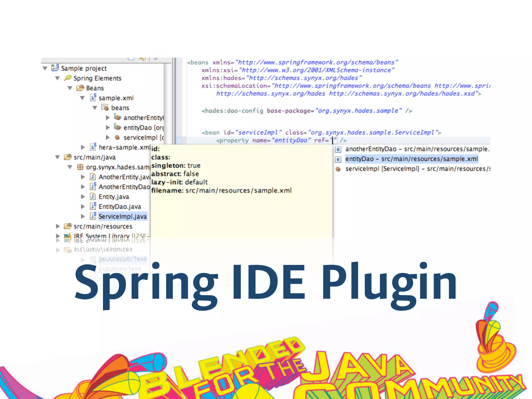Click the org.synyx.hades package icon
This screenshot has width=532, height=399.
click(x=80, y=167)
